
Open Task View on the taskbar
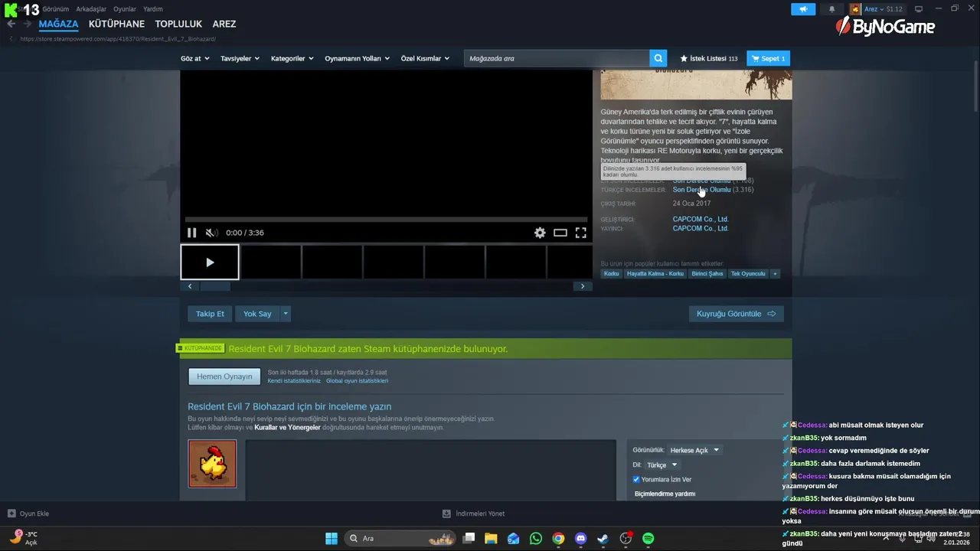coord(469,539)
